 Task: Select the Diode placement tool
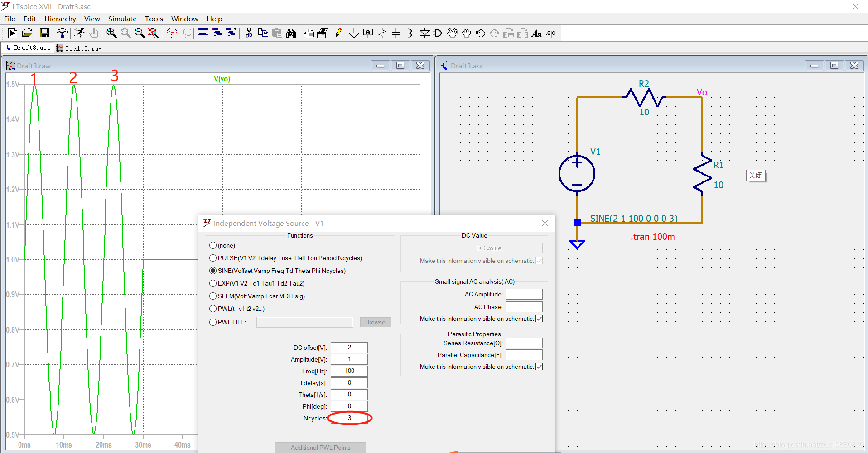click(x=424, y=33)
